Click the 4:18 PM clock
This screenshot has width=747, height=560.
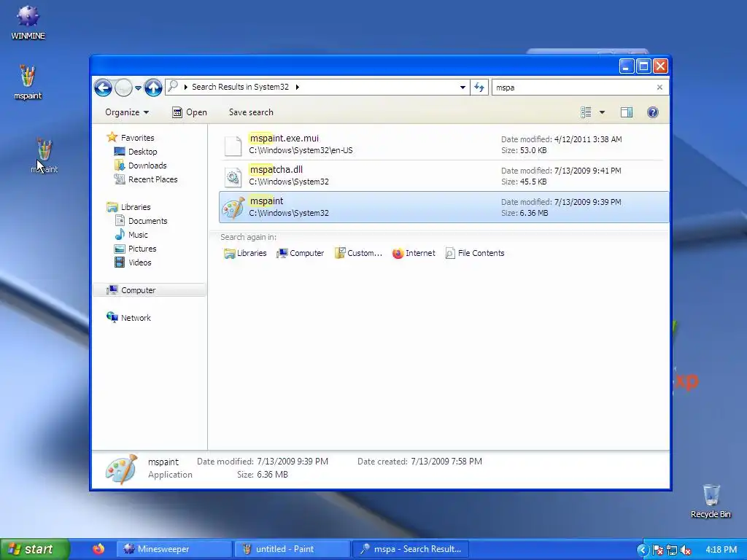point(721,550)
